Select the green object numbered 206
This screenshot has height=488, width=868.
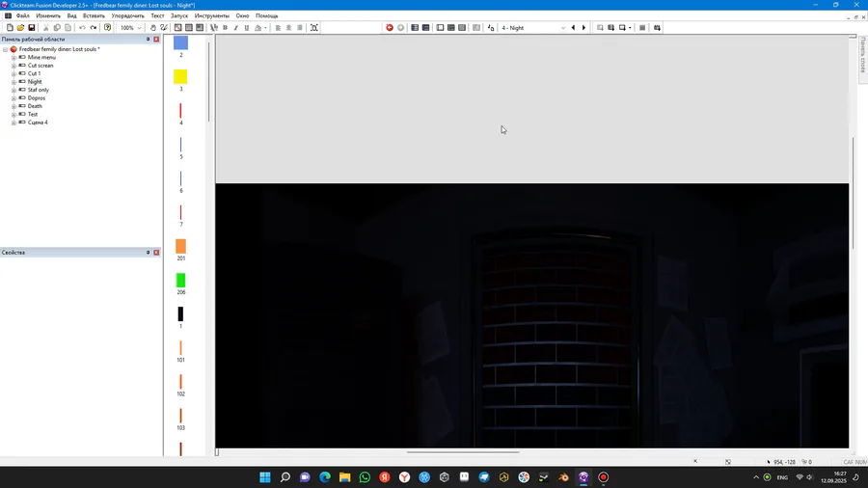click(180, 280)
